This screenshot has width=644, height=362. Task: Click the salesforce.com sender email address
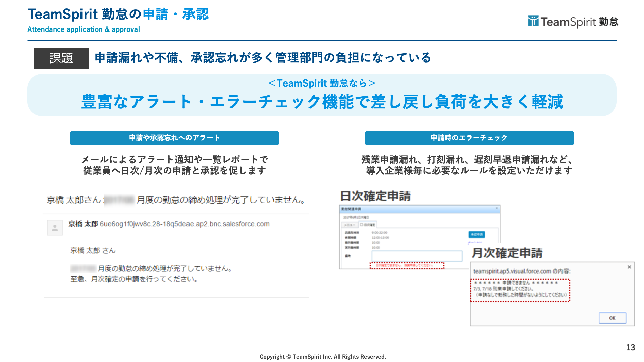coord(184,224)
